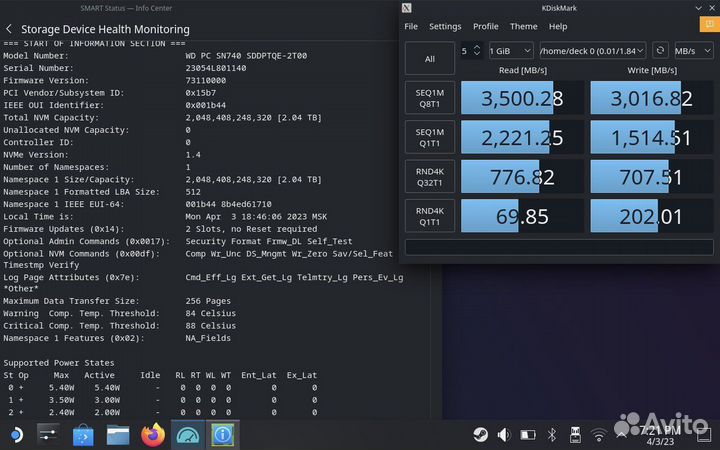Click the 776.82 random read result

click(x=522, y=177)
